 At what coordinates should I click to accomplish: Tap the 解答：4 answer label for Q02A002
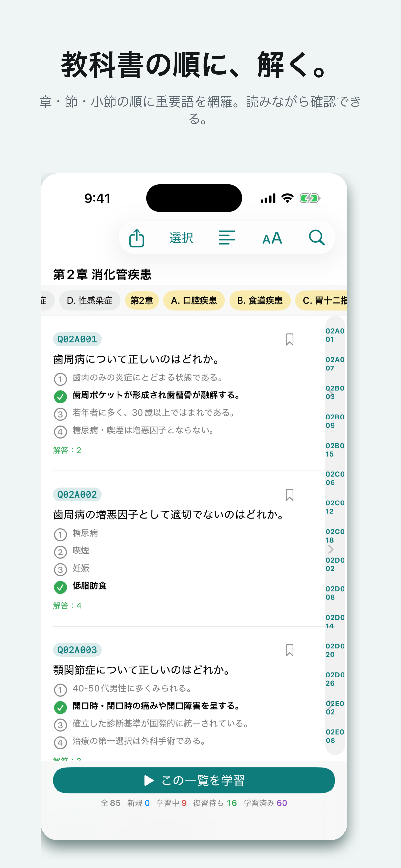tap(67, 605)
